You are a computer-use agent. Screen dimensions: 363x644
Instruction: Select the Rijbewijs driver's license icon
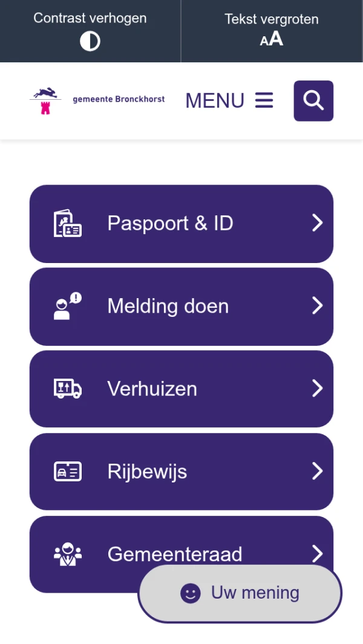click(67, 471)
